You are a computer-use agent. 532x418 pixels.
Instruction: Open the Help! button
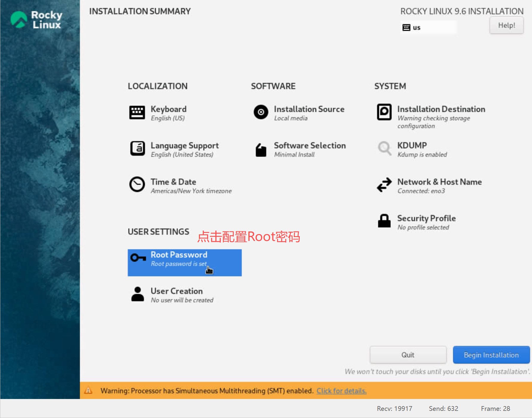coord(506,26)
